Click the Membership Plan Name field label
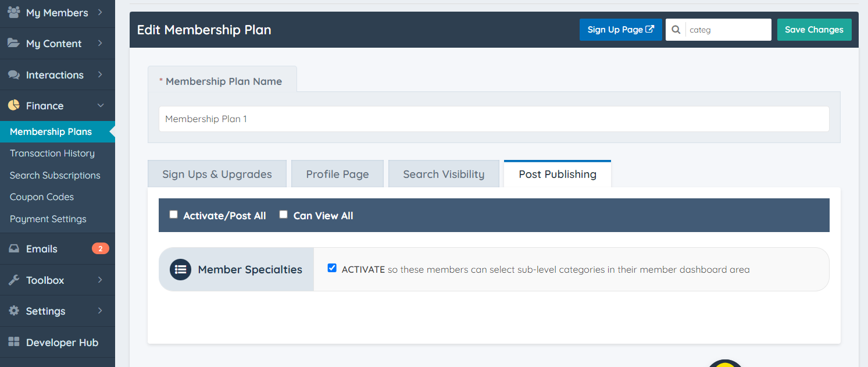868x367 pixels. click(224, 81)
